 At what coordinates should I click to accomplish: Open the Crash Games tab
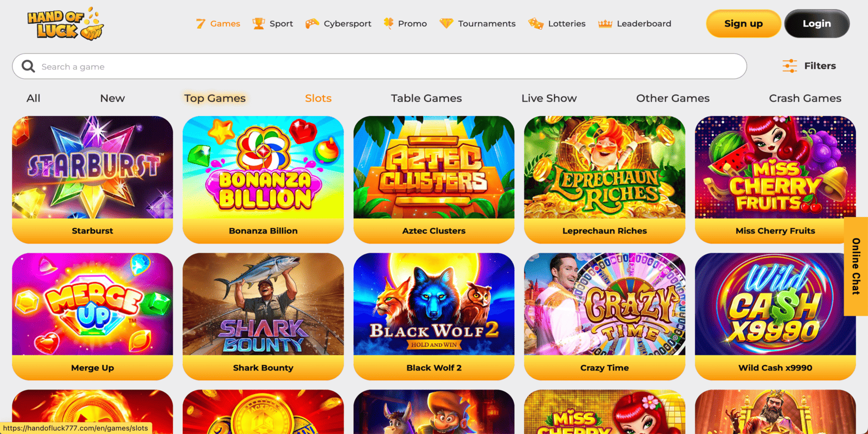(x=805, y=98)
